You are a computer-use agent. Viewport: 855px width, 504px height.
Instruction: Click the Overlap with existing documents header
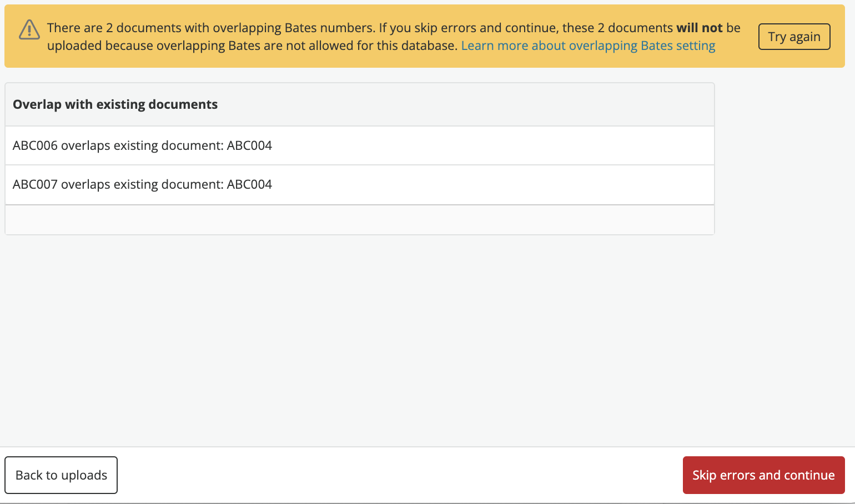coord(115,104)
